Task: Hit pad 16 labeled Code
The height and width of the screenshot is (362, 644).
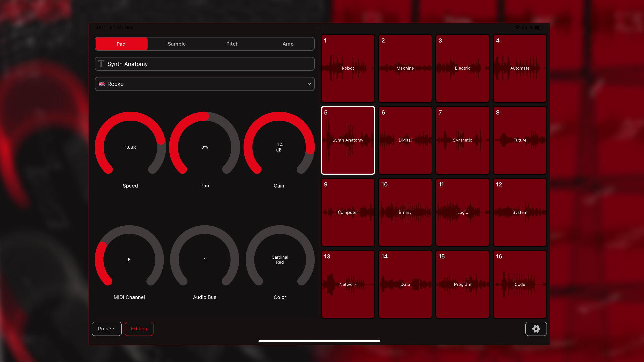Action: pos(520,284)
